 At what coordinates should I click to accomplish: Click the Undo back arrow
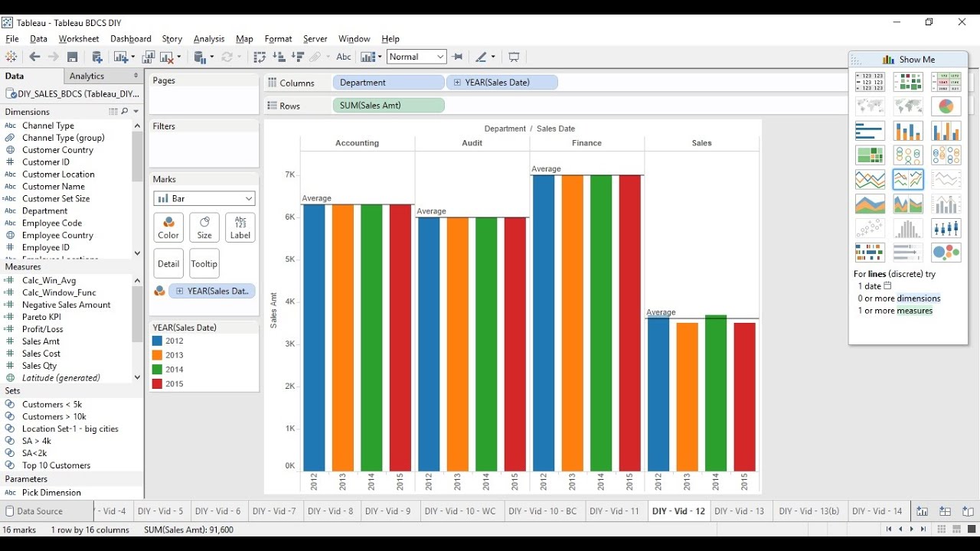[34, 57]
